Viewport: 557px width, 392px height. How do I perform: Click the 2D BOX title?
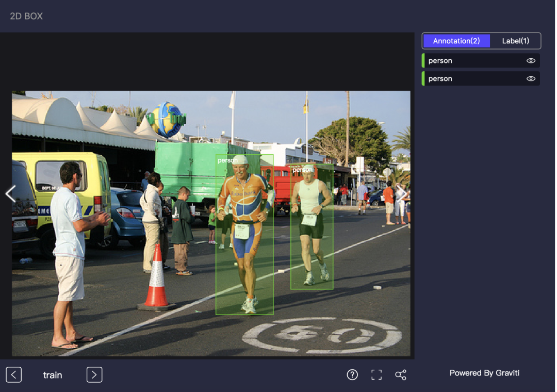(x=26, y=16)
